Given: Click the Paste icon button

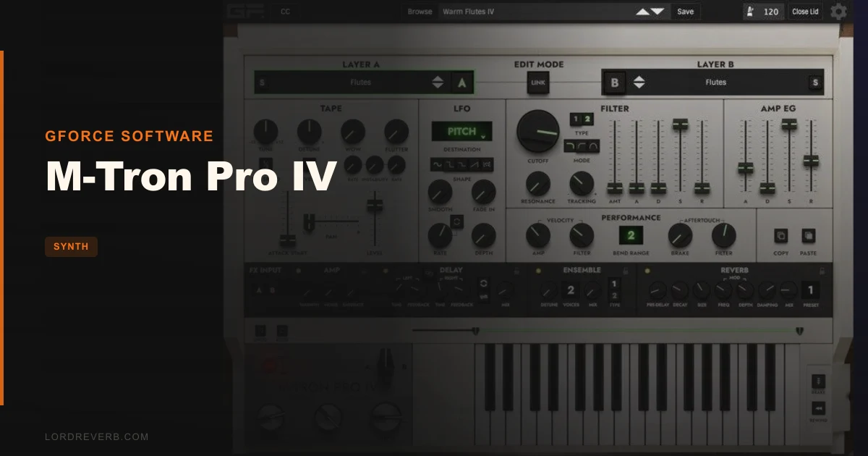Looking at the screenshot, I should pos(808,236).
